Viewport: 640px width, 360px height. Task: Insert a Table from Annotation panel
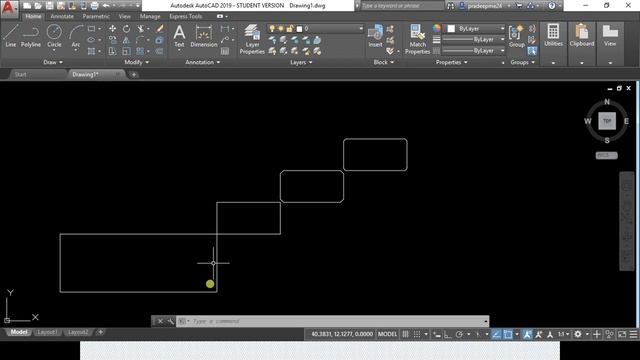click(x=225, y=51)
